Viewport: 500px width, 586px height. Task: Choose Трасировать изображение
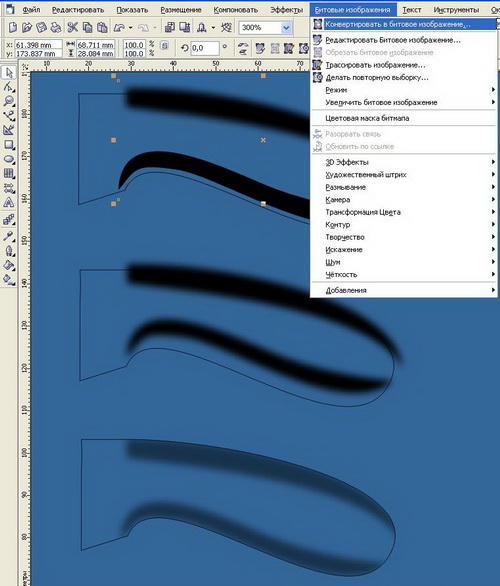click(404, 65)
